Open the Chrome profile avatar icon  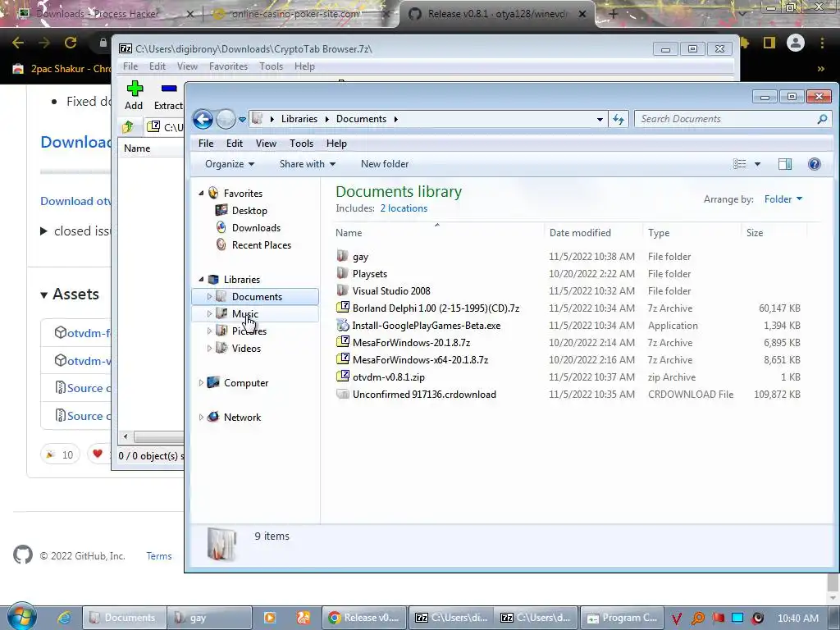pyautogui.click(x=796, y=43)
